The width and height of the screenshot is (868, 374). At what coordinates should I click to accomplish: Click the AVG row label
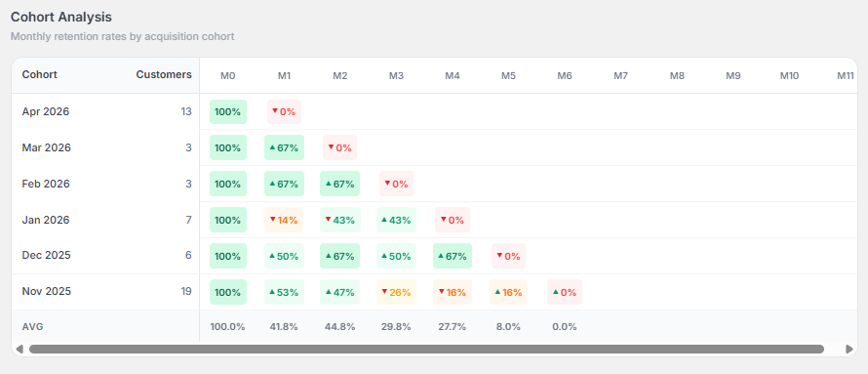[x=32, y=327]
